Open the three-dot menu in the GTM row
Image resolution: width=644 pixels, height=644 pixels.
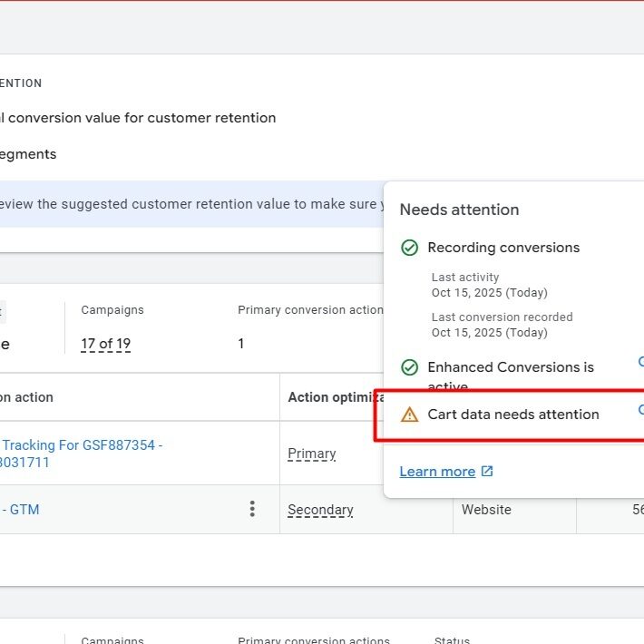pyautogui.click(x=252, y=510)
